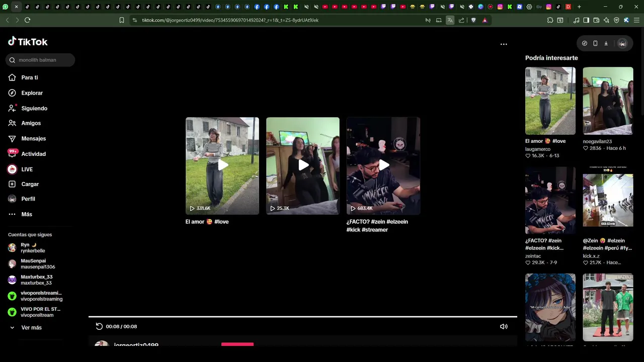Open Leo AI sparkle icon
Viewport: 644px width, 362px height.
coord(606,20)
